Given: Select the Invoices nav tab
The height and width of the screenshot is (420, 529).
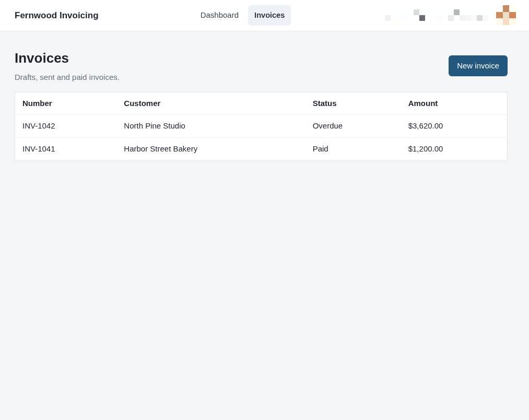Looking at the screenshot, I should (x=269, y=15).
